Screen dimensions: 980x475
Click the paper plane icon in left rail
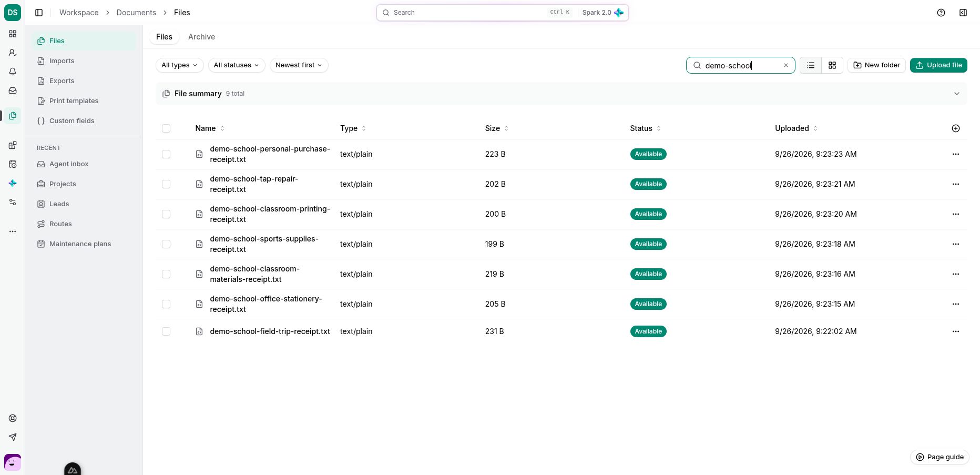point(13,437)
